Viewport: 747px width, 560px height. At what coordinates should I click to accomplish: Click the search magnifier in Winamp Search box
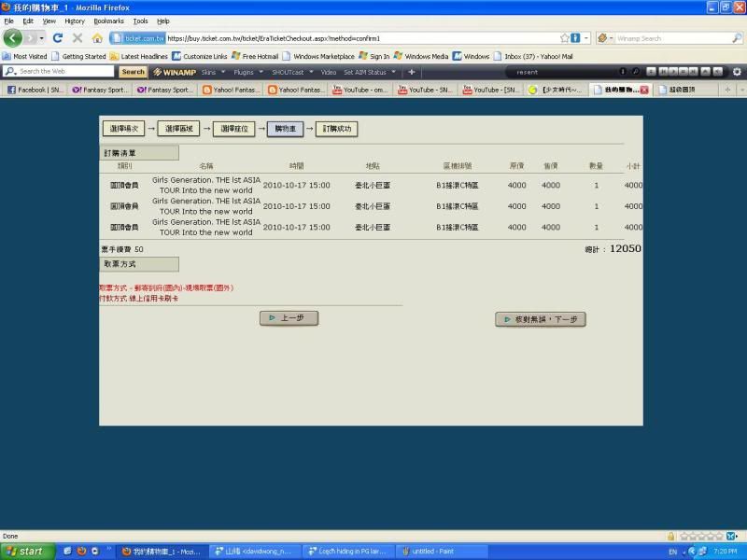click(x=737, y=38)
